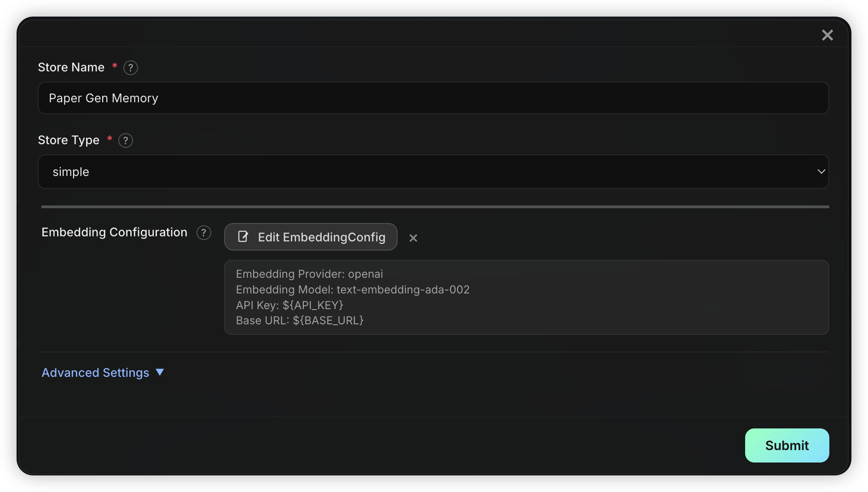Click the chevron arrow of Store Type select

pyautogui.click(x=821, y=171)
